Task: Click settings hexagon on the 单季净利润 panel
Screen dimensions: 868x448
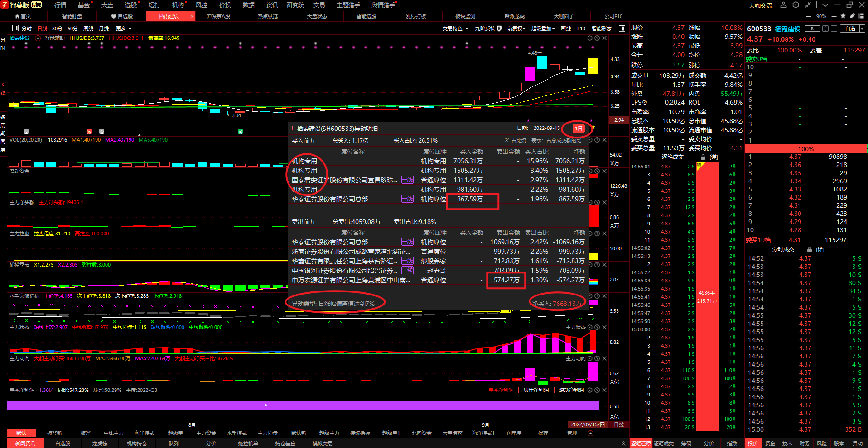Action: point(590,390)
